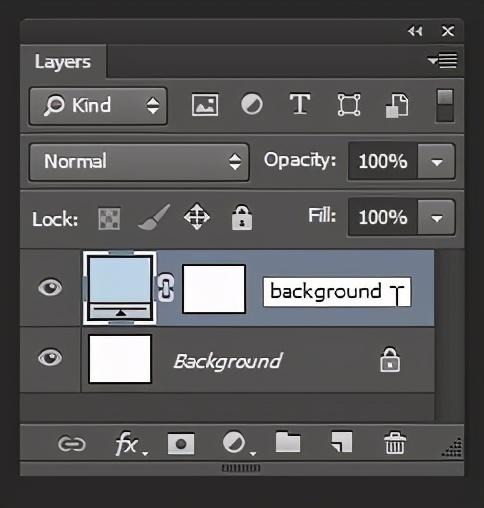Click the panel resize grip corner
Viewport: 484px width, 508px height.
tap(453, 447)
